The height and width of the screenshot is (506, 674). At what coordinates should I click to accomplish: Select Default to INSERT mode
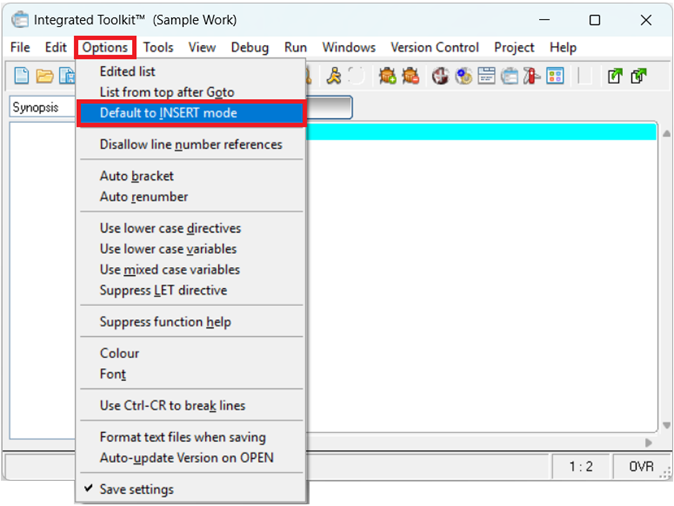click(x=168, y=113)
